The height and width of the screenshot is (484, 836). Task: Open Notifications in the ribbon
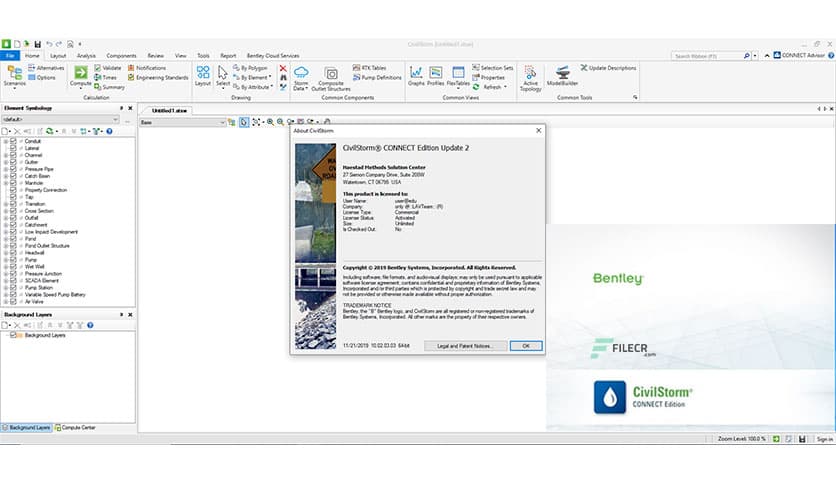pyautogui.click(x=147, y=68)
